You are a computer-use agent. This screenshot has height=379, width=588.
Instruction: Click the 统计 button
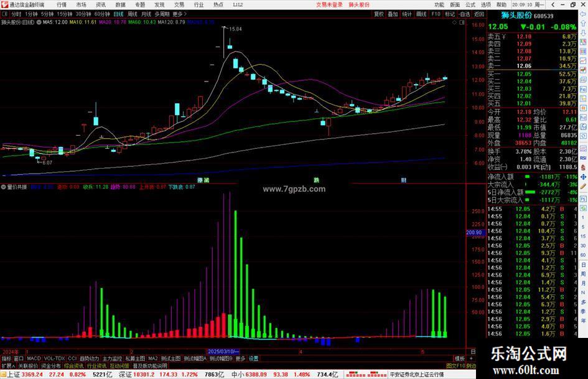(x=407, y=14)
